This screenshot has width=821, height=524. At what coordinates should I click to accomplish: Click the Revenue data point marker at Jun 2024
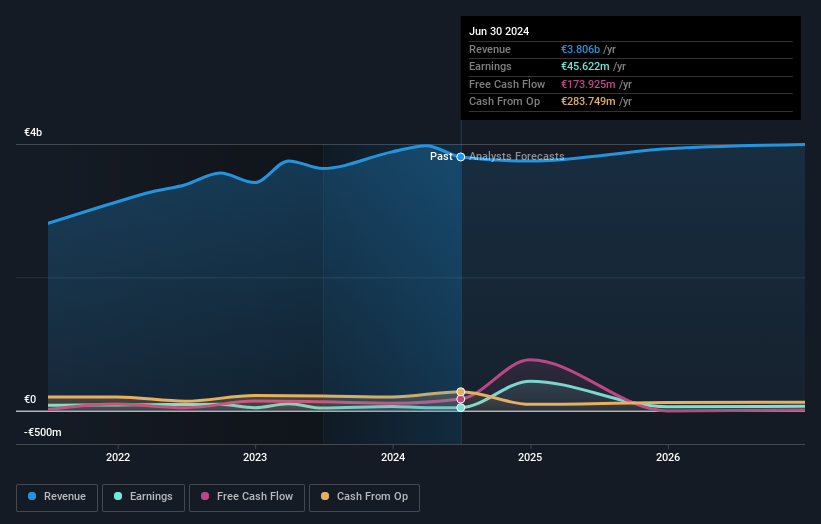461,157
